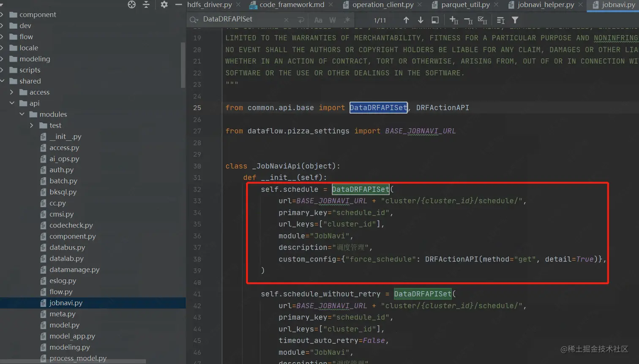Expand the modeling folder arrow

coord(2,59)
